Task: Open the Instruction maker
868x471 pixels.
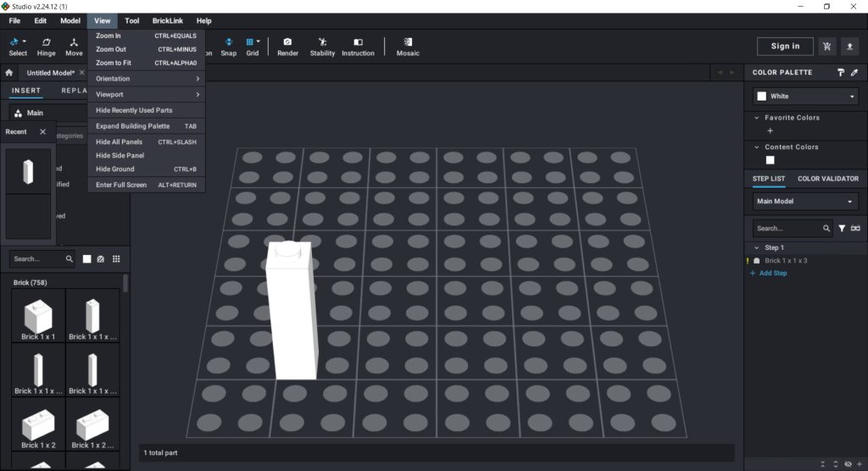Action: (x=358, y=47)
